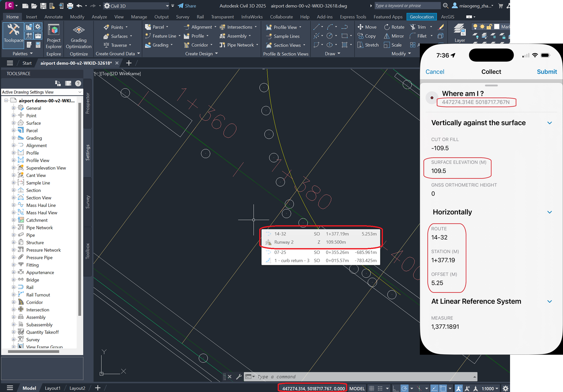Launch Project Explorer
563x392 pixels.
point(53,35)
